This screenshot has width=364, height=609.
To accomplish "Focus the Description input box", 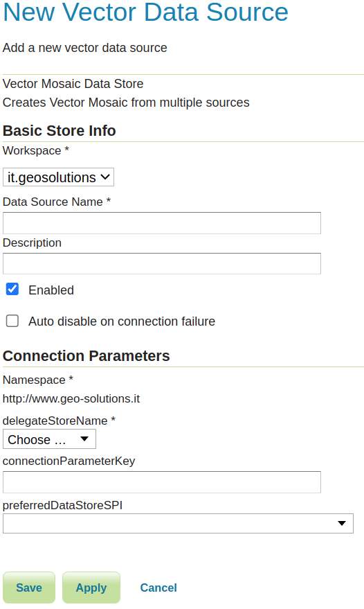I will point(162,264).
